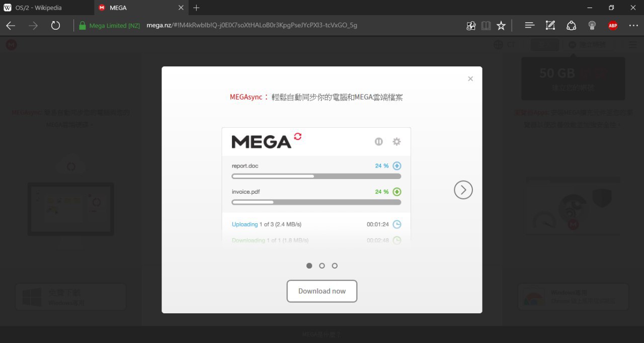Click the MEGAsync settings gear

pyautogui.click(x=396, y=142)
